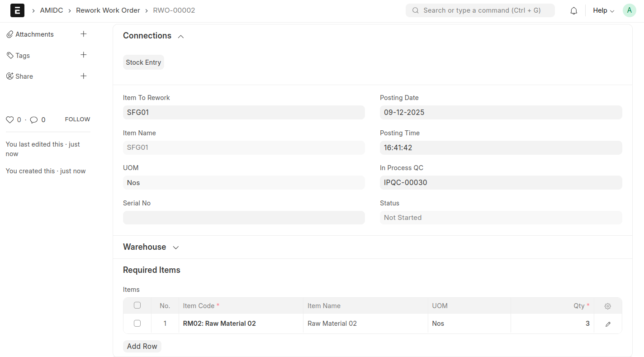Image resolution: width=644 pixels, height=357 pixels.
Task: Edit row 1 with the pencil icon
Action: [608, 324]
